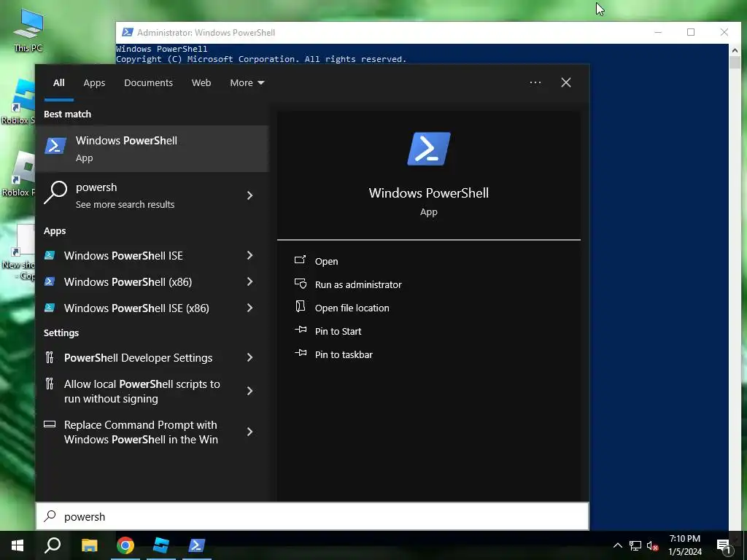Switch to the Apps search tab
747x560 pixels.
point(94,83)
